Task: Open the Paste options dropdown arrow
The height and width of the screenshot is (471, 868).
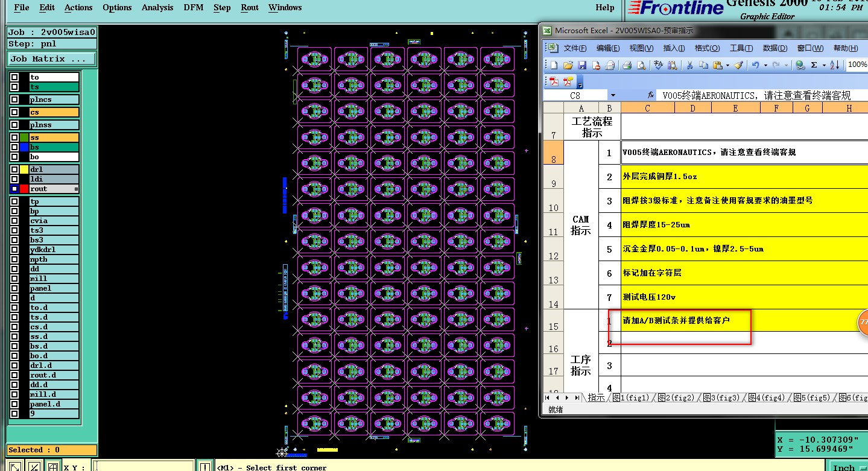Action: point(727,65)
